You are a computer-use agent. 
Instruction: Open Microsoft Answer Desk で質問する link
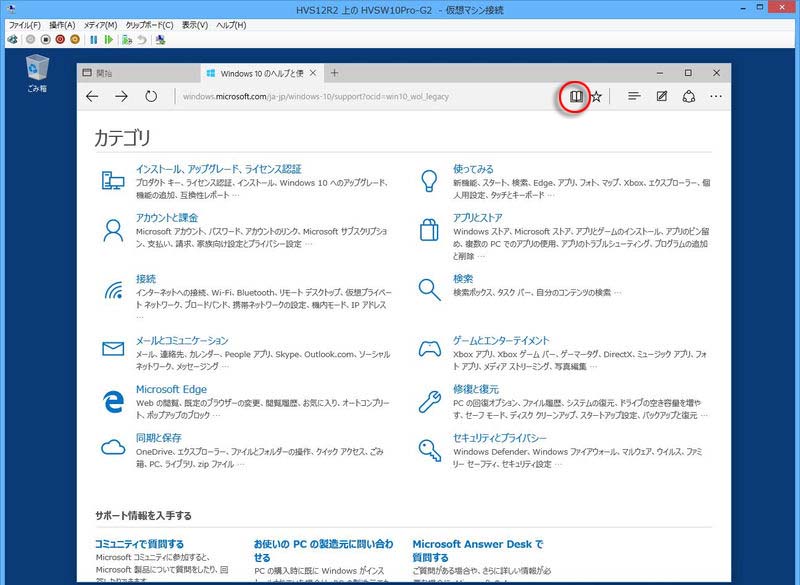click(x=478, y=550)
